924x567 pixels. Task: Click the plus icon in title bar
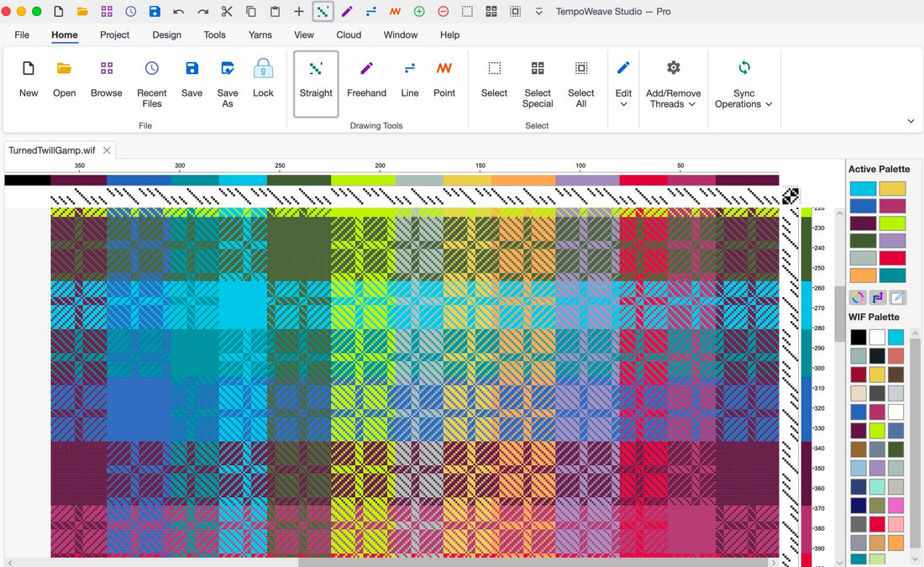[x=299, y=11]
